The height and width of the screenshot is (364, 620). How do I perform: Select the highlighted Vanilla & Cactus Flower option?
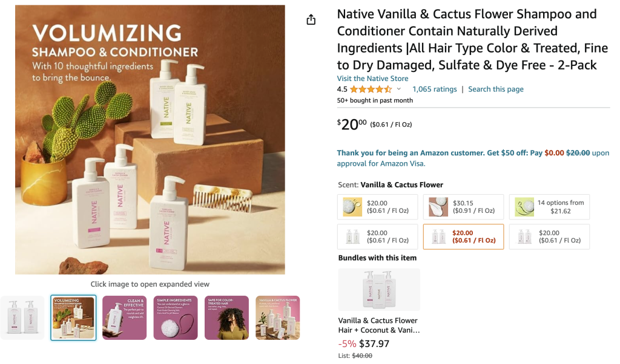(463, 236)
